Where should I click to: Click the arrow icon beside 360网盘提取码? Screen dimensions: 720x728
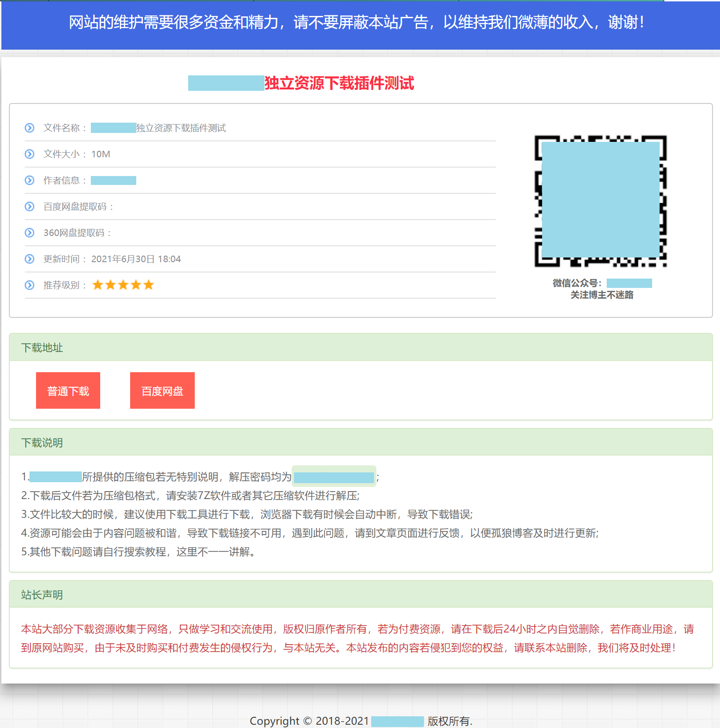pyautogui.click(x=29, y=233)
